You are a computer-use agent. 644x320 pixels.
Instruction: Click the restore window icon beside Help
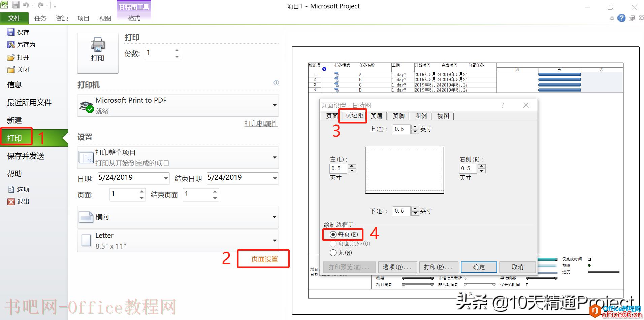tap(632, 19)
